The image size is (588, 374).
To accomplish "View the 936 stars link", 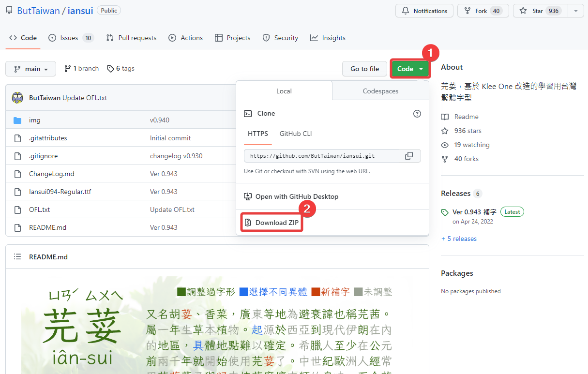I will [461, 131].
